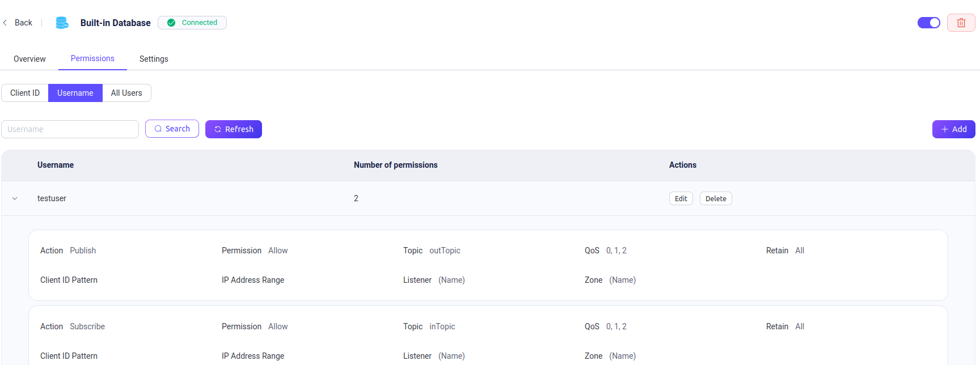980x365 pixels.
Task: Click the red trash delete icon
Action: (961, 23)
